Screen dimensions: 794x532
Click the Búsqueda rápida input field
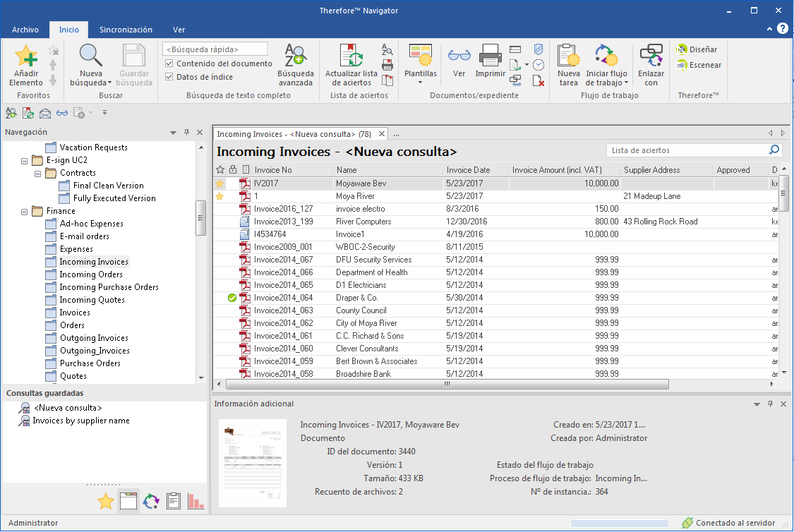(x=215, y=49)
